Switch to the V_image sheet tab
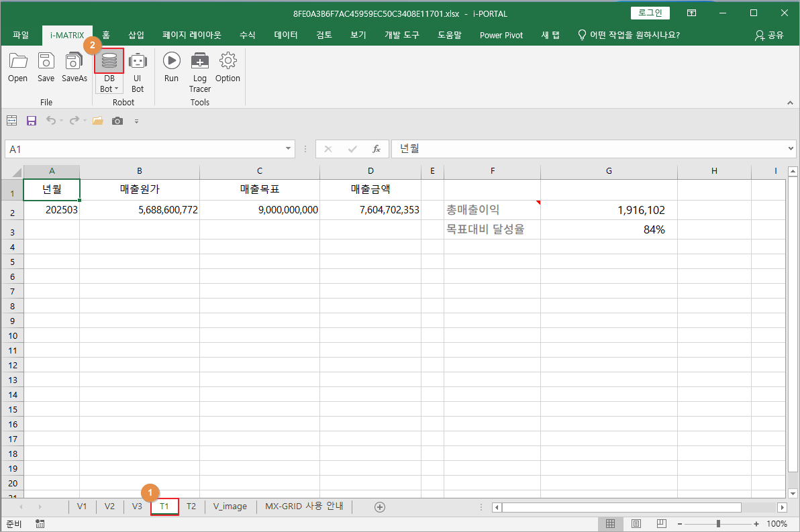The image size is (800, 532). (230, 507)
